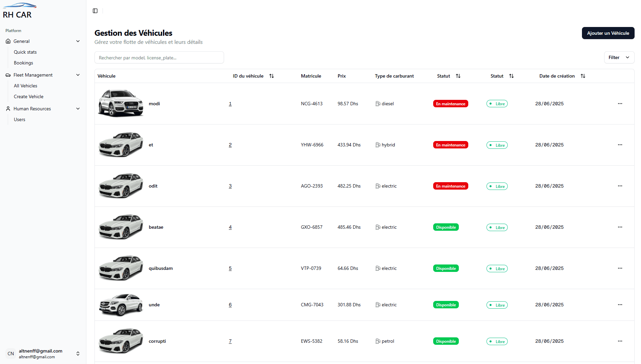641x364 pixels.
Task: Select All Vehicles in the sidebar
Action: 25,86
